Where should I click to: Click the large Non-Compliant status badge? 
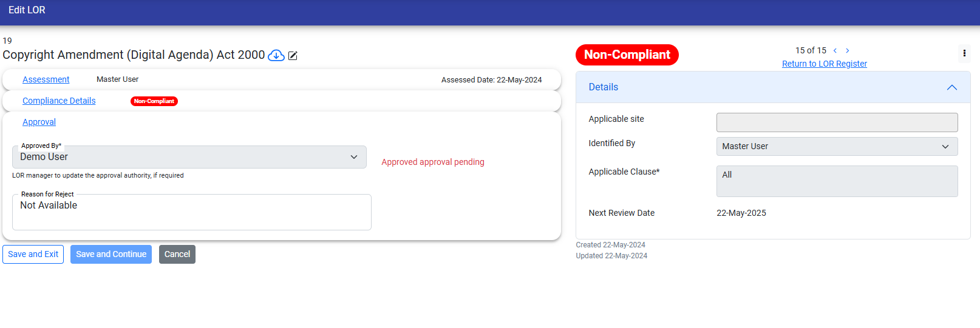[627, 55]
